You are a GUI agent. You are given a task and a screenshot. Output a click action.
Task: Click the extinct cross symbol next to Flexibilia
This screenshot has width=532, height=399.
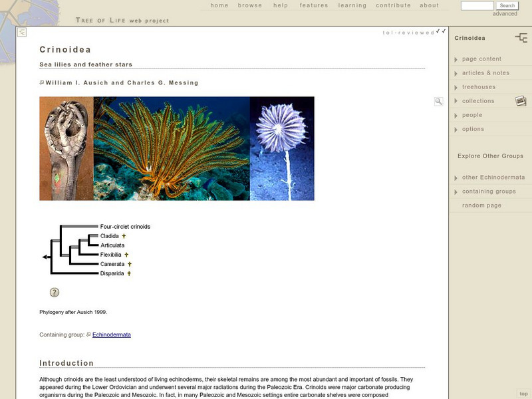click(x=126, y=255)
